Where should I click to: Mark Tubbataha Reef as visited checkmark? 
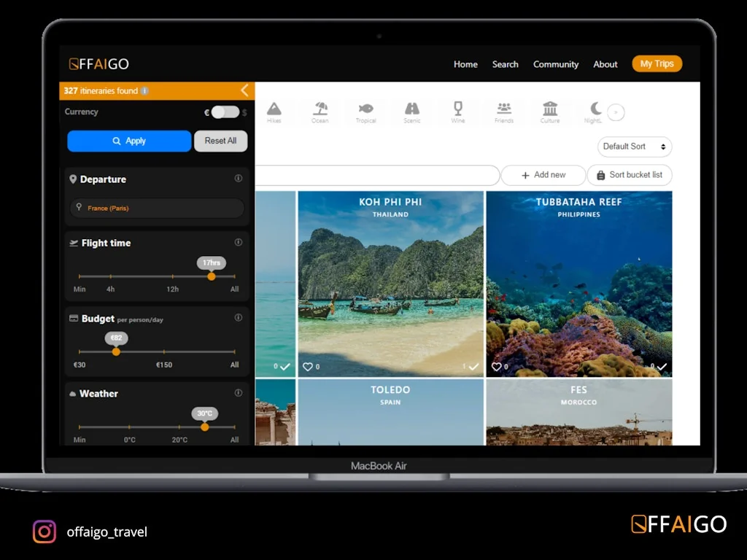coord(662,367)
